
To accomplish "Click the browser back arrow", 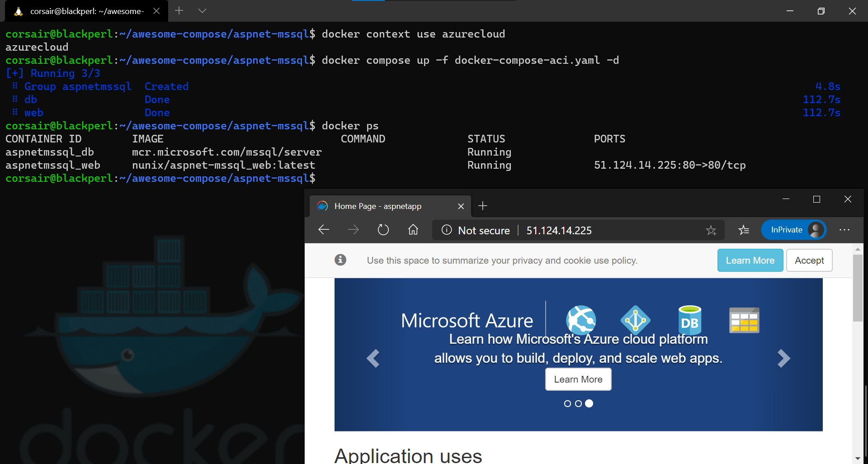I will (x=324, y=230).
